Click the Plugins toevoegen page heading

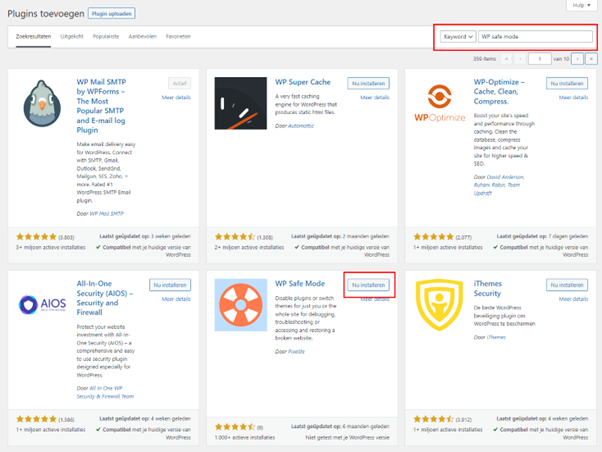(46, 14)
